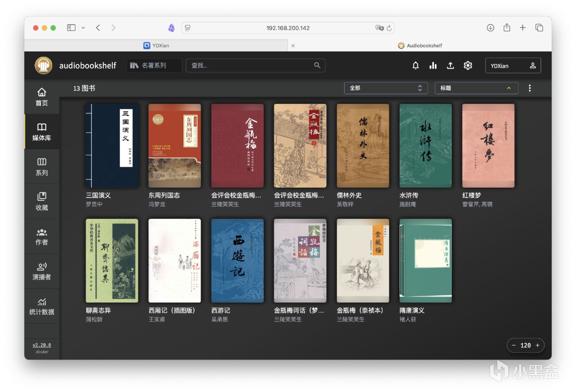This screenshot has width=576, height=392.
Task: Click the Safari address bar
Action: [288, 28]
